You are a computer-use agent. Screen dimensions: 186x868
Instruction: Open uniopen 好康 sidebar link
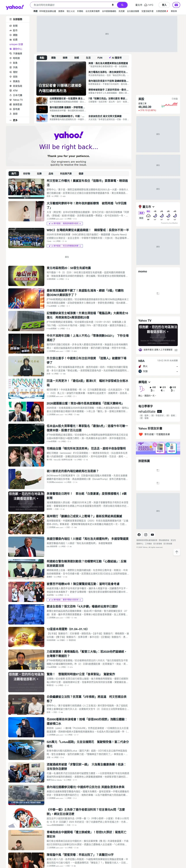point(16,44)
